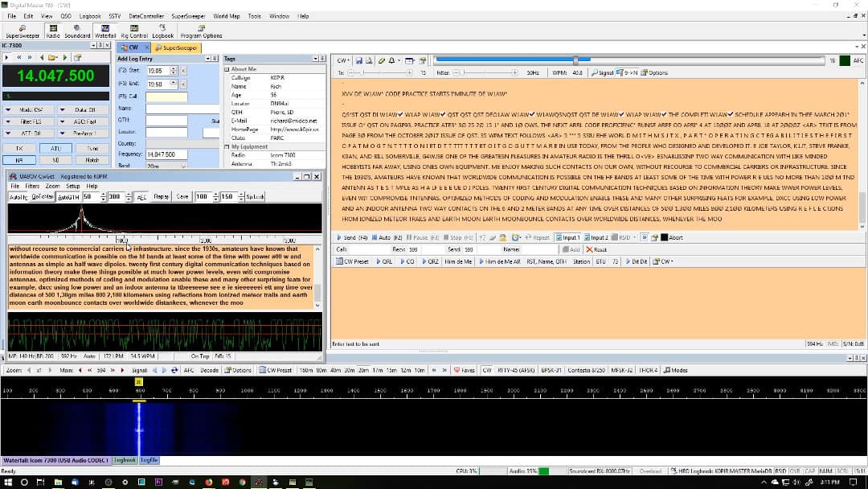Toggle AFC in the CwGet toolbar

[x=141, y=196]
